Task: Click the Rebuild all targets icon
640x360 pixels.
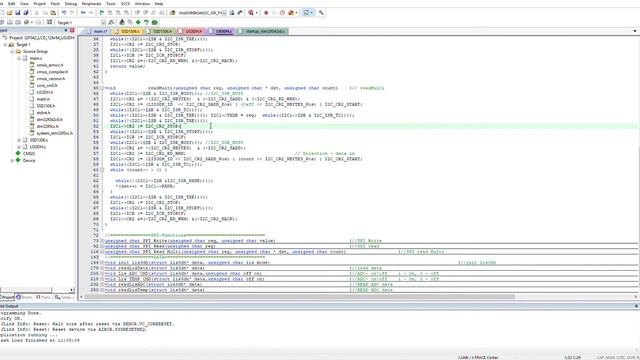Action: pos(18,22)
